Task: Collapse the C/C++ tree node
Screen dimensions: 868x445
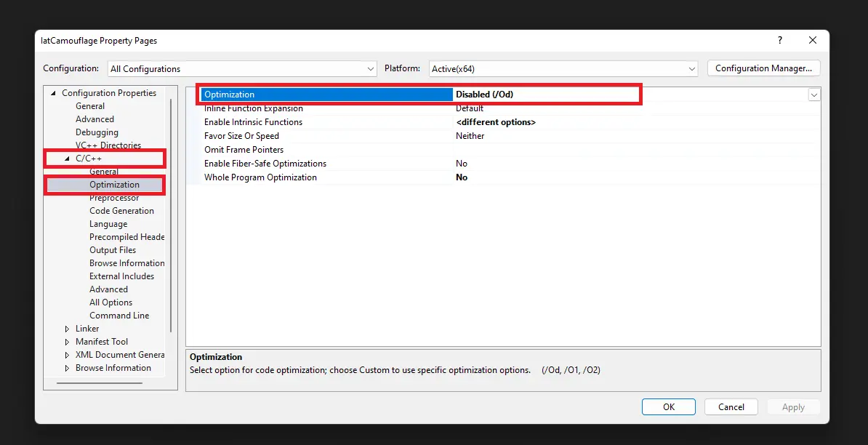Action: 67,159
